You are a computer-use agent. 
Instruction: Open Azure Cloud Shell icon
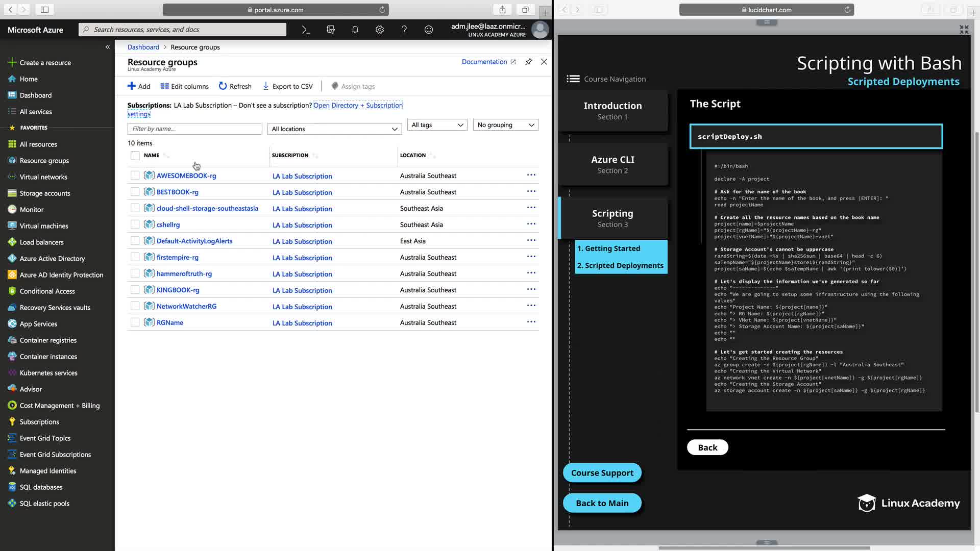306,30
